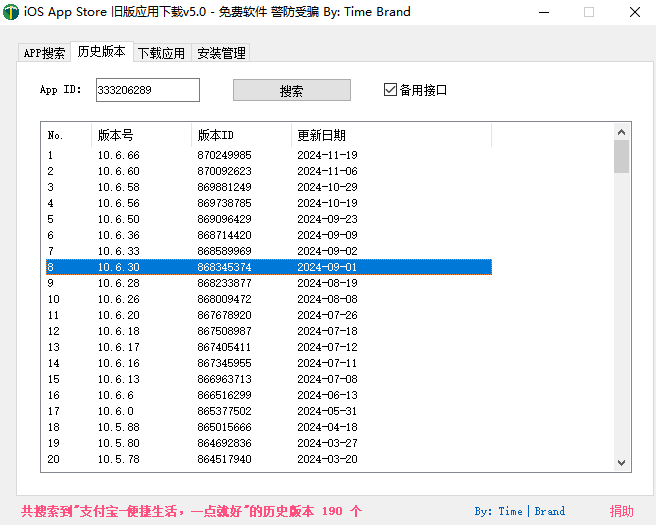Click update date 2024-08-19
The image size is (656, 525).
point(327,283)
